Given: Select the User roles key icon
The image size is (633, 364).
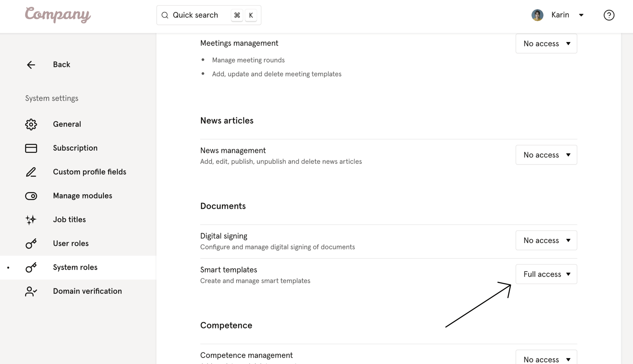Looking at the screenshot, I should click(x=31, y=244).
